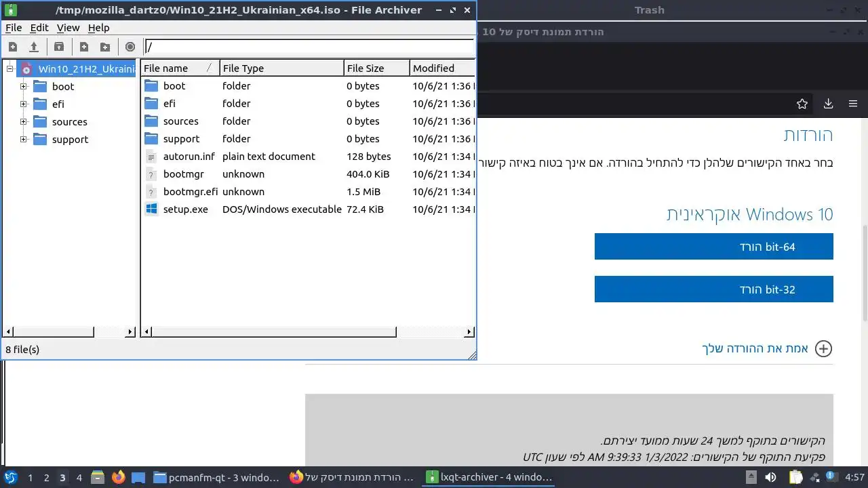Select the setup.exe file name
The image size is (868, 488).
(x=186, y=209)
